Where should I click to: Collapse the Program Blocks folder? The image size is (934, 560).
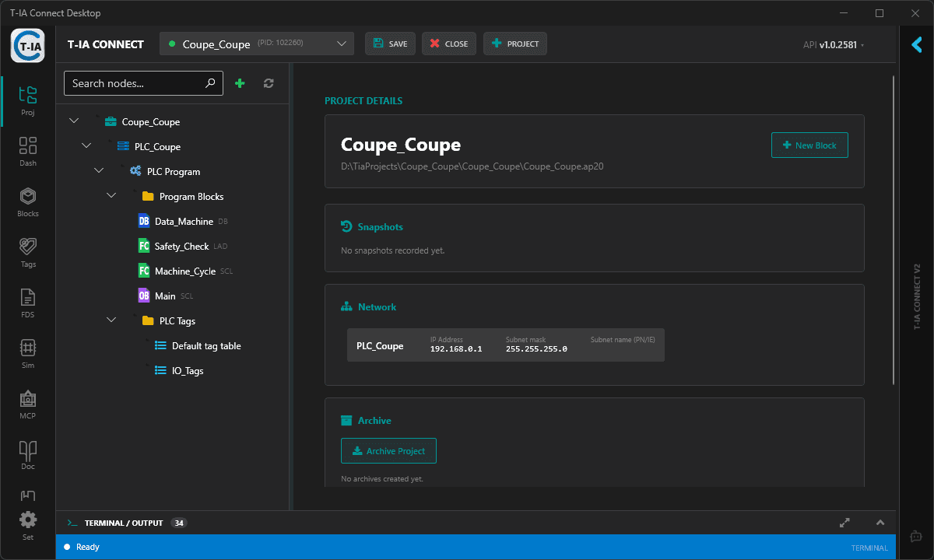pyautogui.click(x=111, y=197)
